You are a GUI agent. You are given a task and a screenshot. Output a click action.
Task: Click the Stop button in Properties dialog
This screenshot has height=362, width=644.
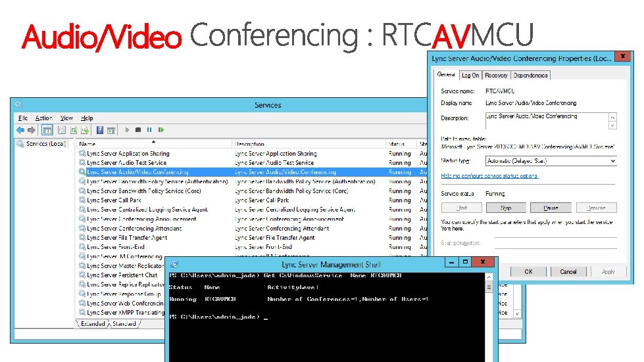506,208
